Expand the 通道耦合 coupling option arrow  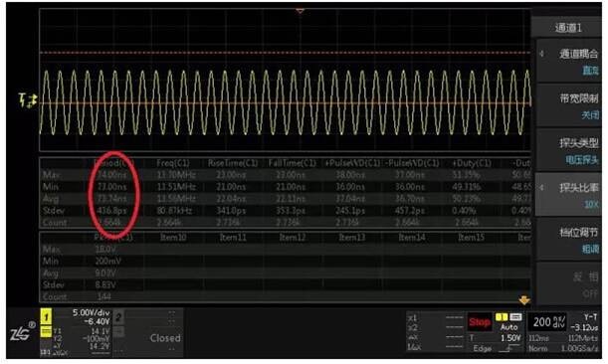point(542,54)
